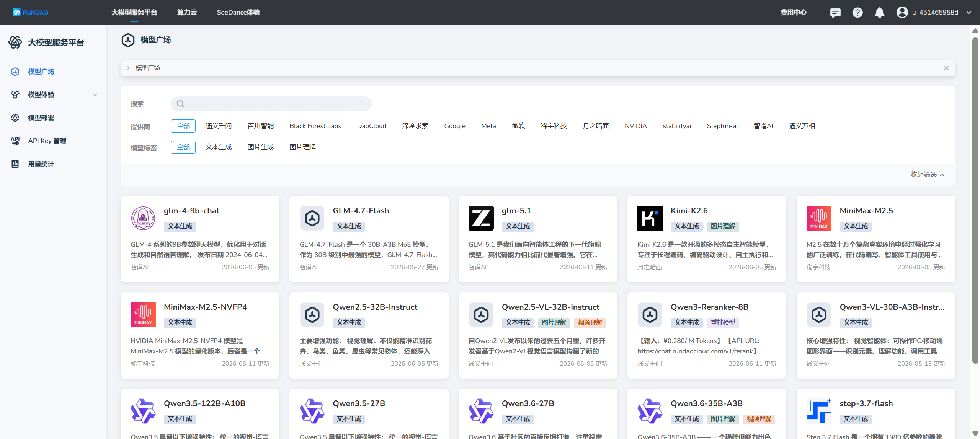980x439 pixels.
Task: Open the Qwen3.5-27B model title
Action: (359, 403)
